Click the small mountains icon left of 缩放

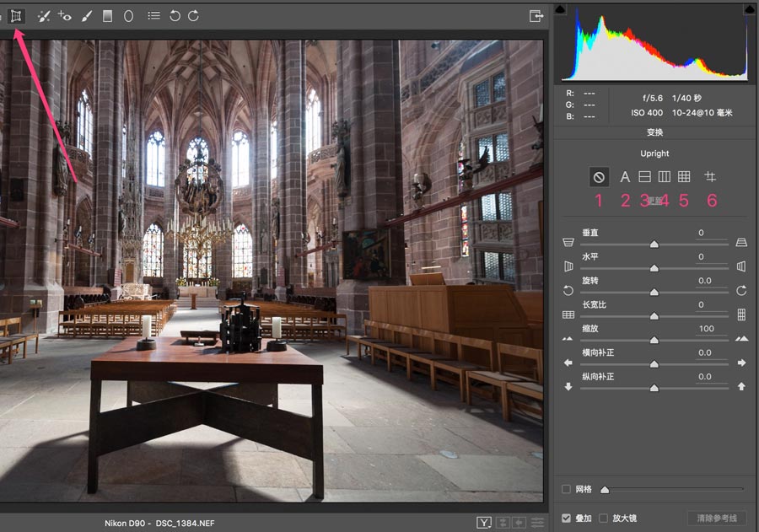(x=568, y=338)
